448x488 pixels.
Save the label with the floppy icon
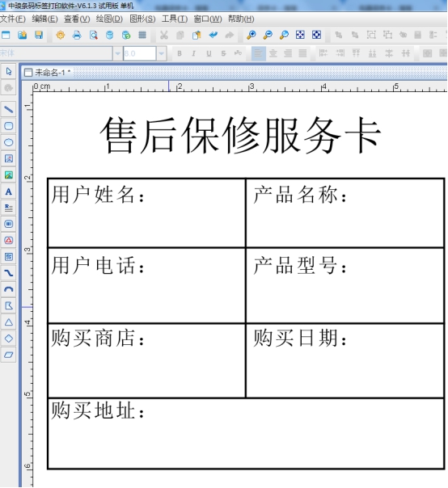tap(39, 35)
